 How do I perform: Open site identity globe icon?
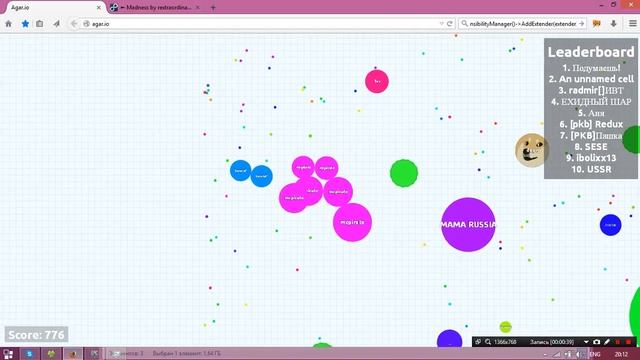pos(86,24)
